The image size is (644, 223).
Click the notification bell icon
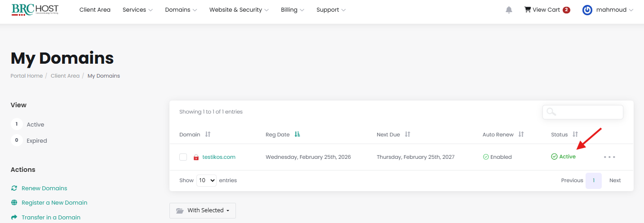click(x=509, y=10)
